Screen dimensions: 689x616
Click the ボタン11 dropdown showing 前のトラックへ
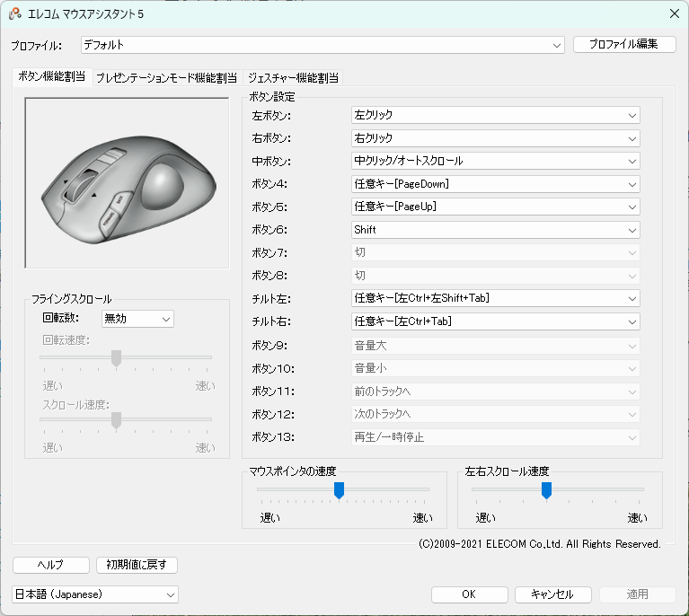[x=496, y=391]
